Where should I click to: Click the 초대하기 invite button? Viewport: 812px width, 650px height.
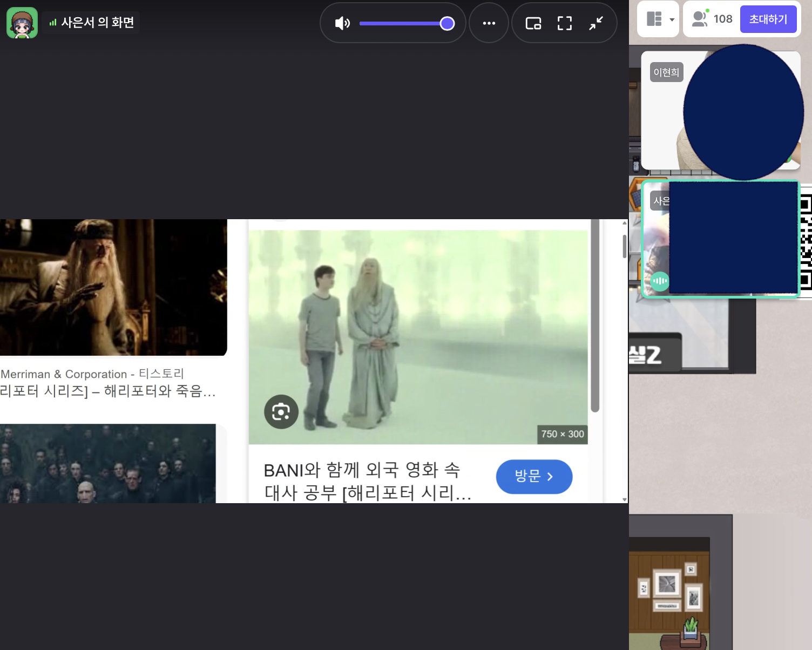(x=768, y=19)
